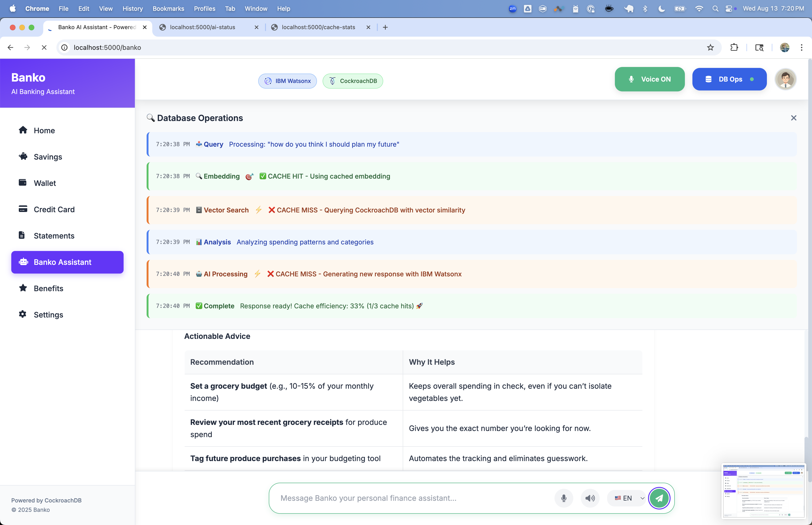The image size is (812, 525).
Task: Click the bookmark star in address bar
Action: coord(710,47)
